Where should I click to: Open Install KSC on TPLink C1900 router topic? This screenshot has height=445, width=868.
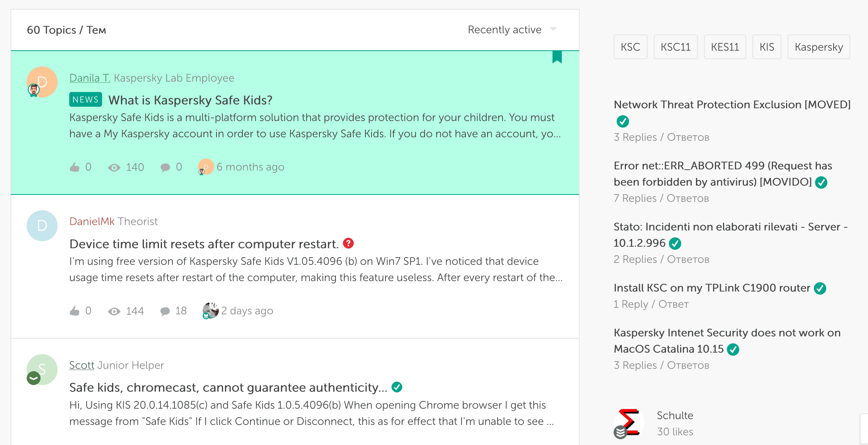pyautogui.click(x=711, y=288)
